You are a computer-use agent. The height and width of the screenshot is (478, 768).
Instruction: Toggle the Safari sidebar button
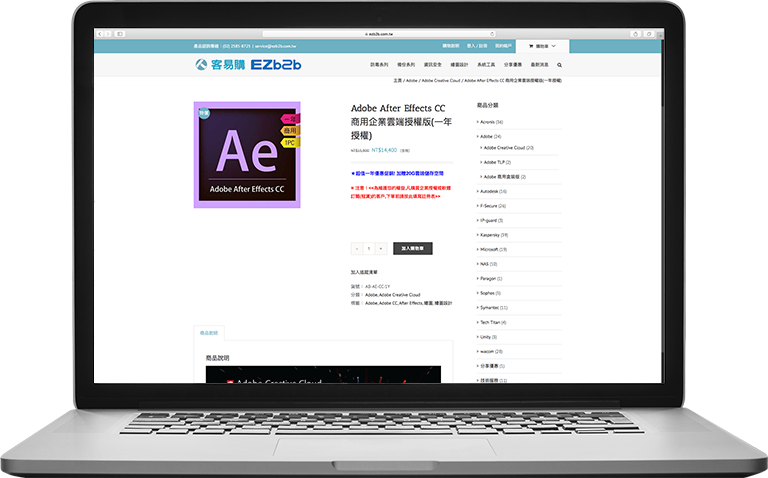(x=120, y=34)
